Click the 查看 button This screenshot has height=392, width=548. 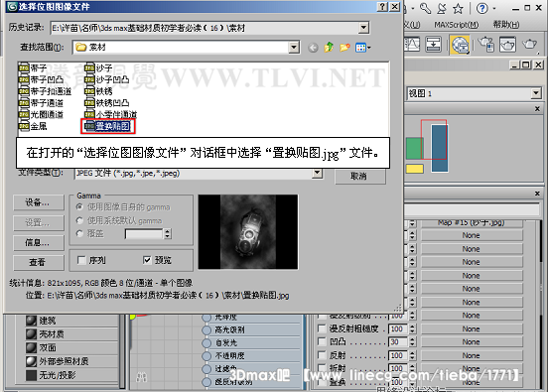click(x=39, y=263)
